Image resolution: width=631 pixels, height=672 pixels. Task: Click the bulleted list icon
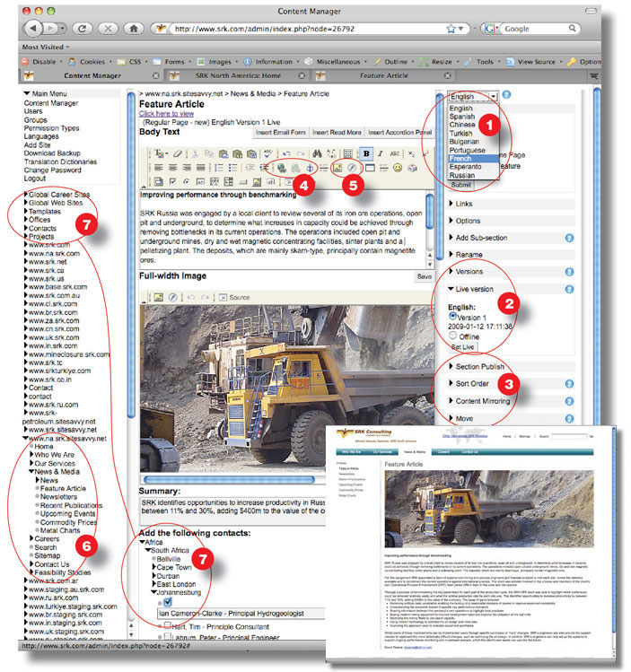(x=232, y=168)
